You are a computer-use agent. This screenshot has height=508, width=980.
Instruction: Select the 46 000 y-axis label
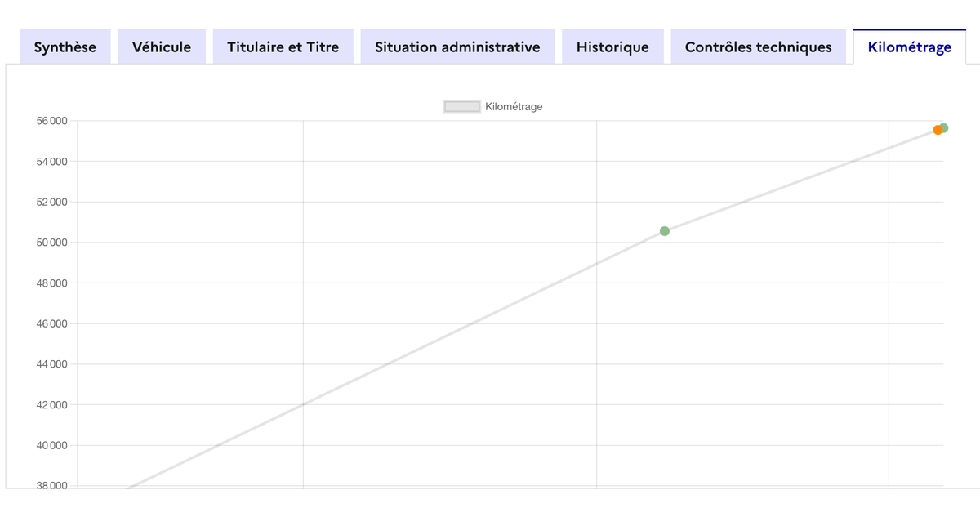point(51,323)
